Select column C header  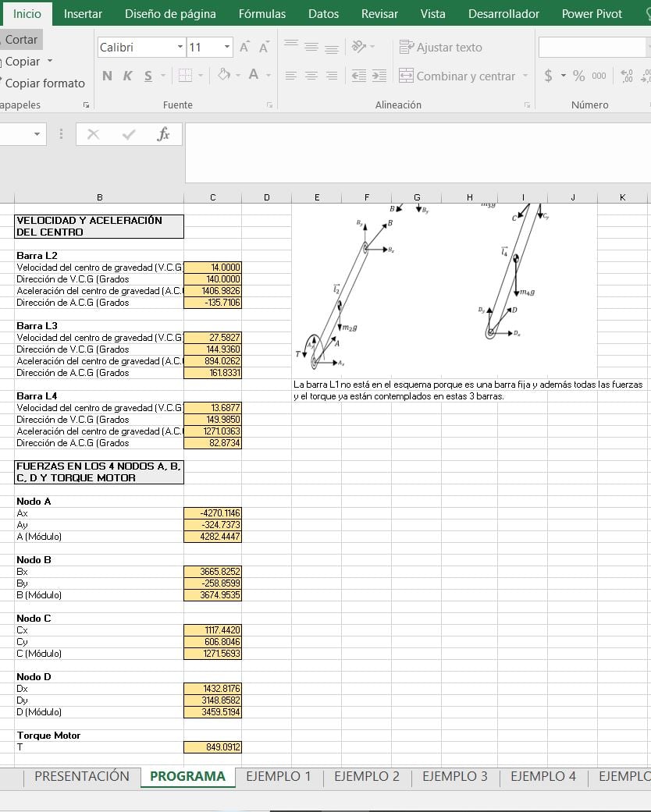click(212, 197)
